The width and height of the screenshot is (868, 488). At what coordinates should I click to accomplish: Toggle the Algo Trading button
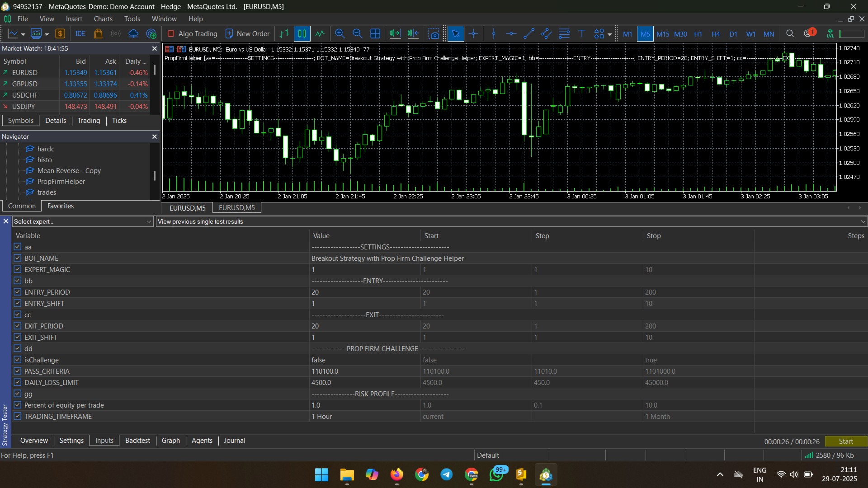pos(192,34)
